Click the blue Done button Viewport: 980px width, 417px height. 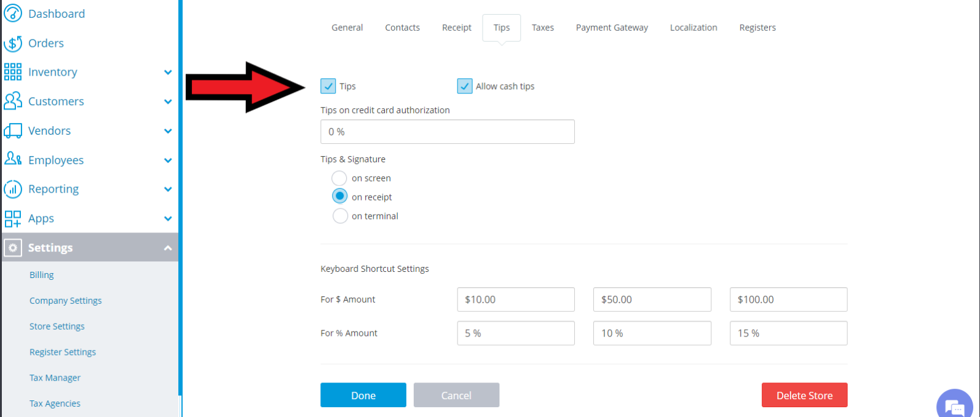point(363,395)
